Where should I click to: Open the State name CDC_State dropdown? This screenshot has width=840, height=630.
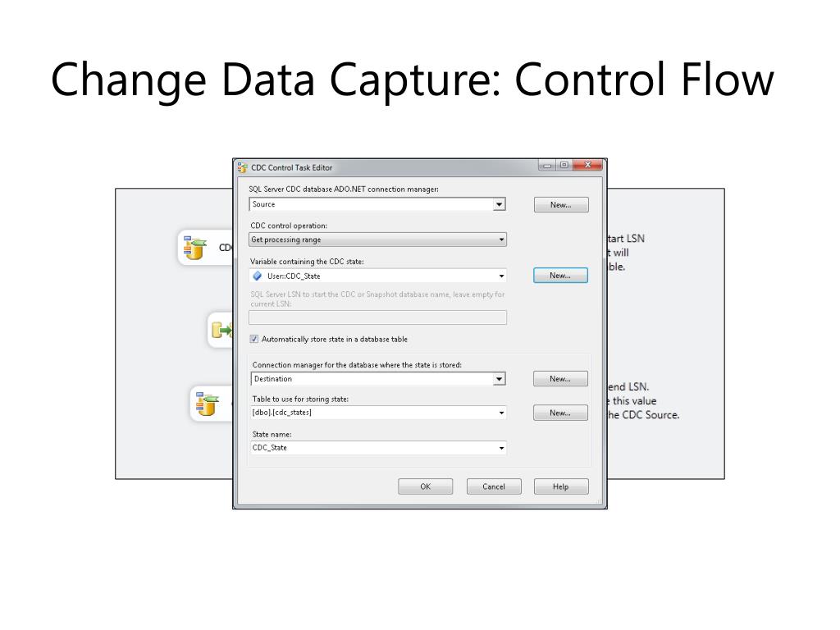coord(501,448)
